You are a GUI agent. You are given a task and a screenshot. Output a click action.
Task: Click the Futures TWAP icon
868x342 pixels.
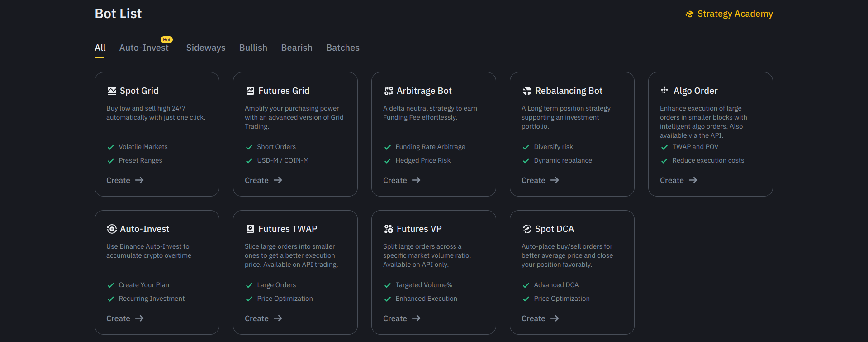tap(250, 229)
